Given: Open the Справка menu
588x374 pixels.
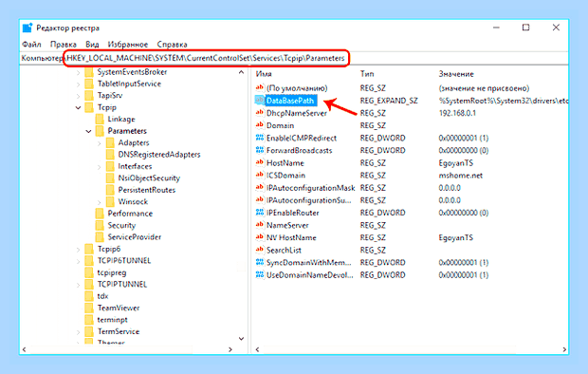Looking at the screenshot, I should 172,45.
